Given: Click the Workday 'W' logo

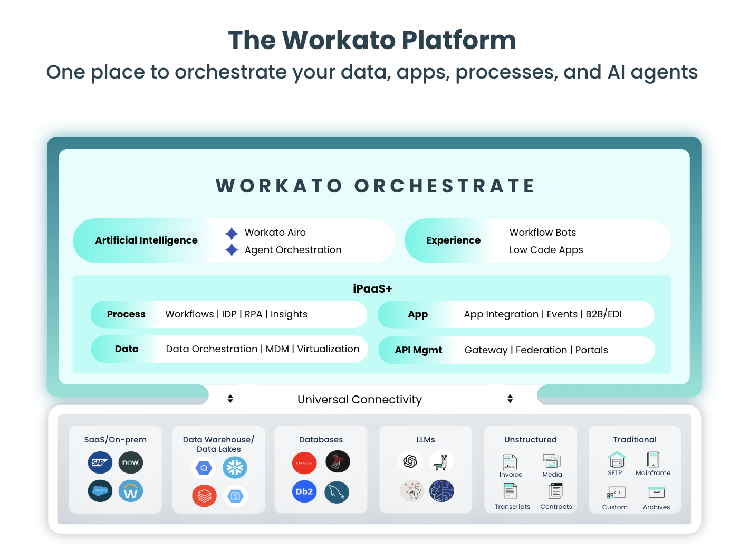Looking at the screenshot, I should 131,491.
